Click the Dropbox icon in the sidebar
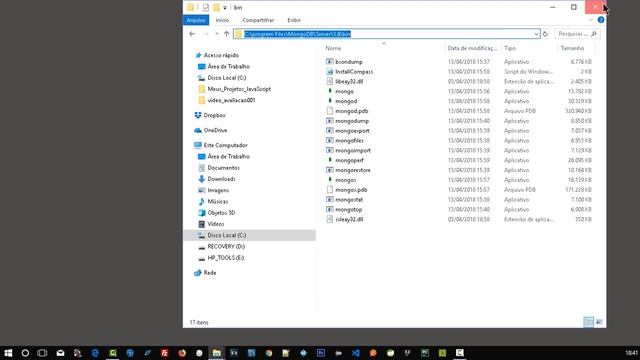The width and height of the screenshot is (640, 360). (198, 115)
